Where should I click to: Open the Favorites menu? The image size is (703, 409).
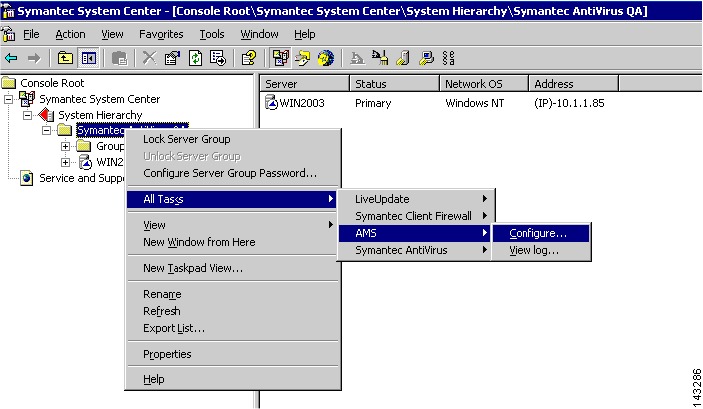coord(161,34)
